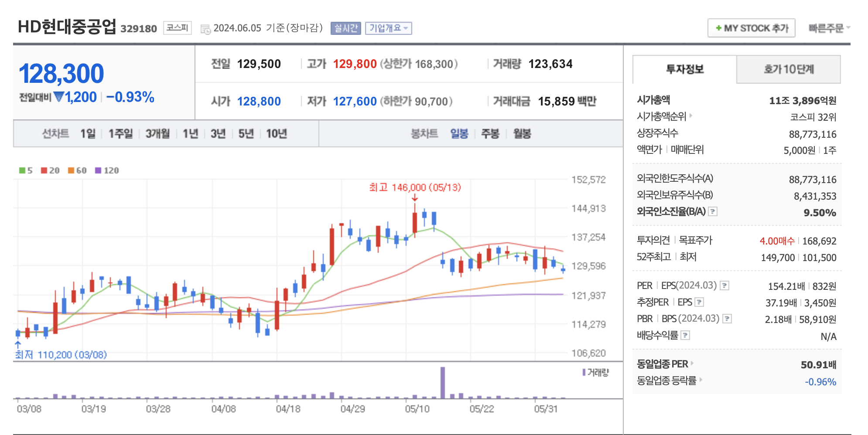Click the 거래량 legend marker in the volume chart

(584, 372)
